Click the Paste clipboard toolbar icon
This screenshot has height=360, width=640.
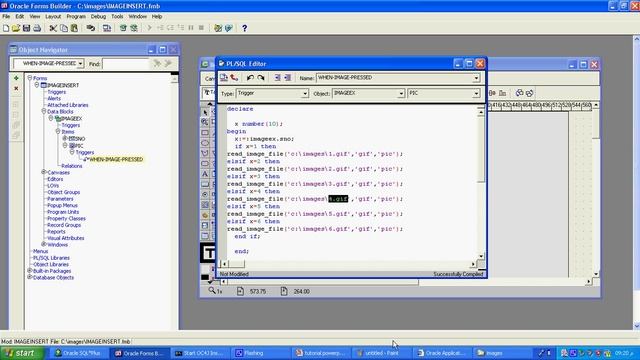pyautogui.click(x=74, y=28)
